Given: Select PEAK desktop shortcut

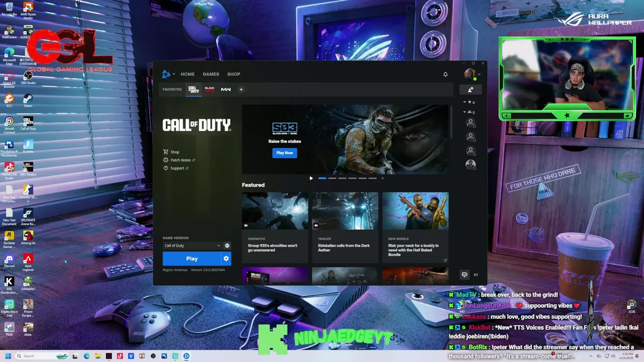Looking at the screenshot, I should pyautogui.click(x=9, y=329).
